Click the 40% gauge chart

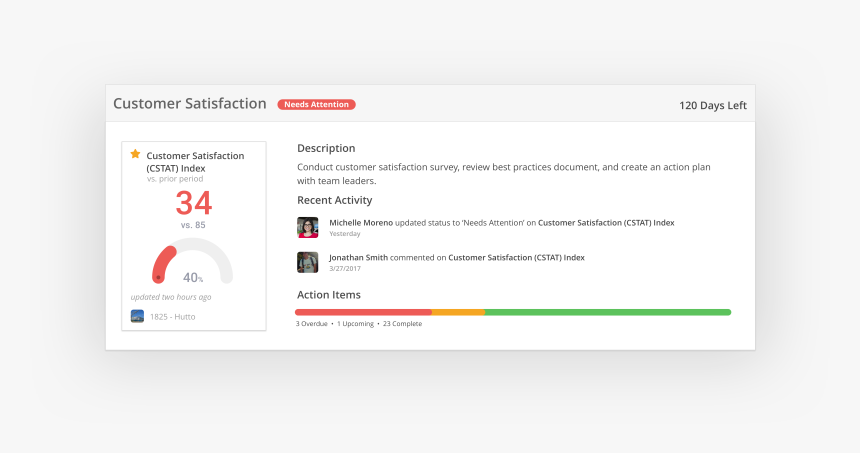tap(192, 264)
